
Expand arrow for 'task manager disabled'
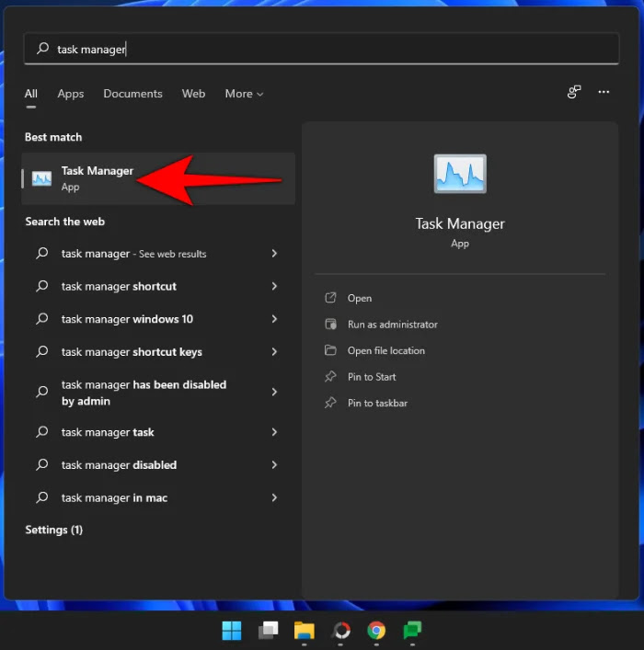[x=274, y=464]
